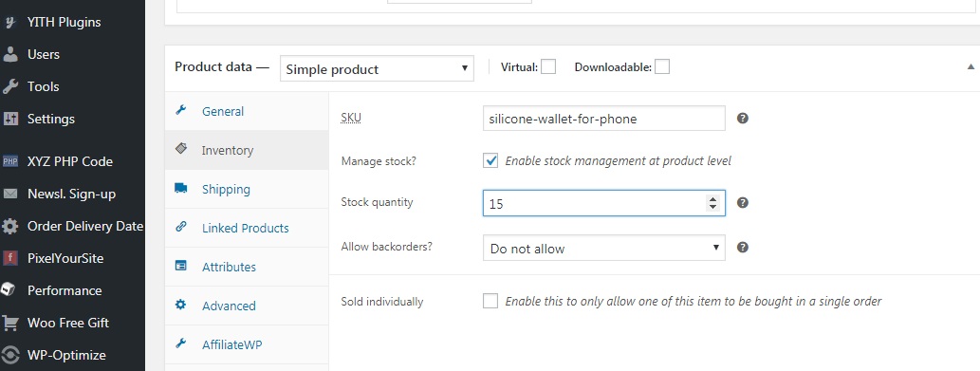
Task: Open the Attributes tab
Action: tap(247, 266)
